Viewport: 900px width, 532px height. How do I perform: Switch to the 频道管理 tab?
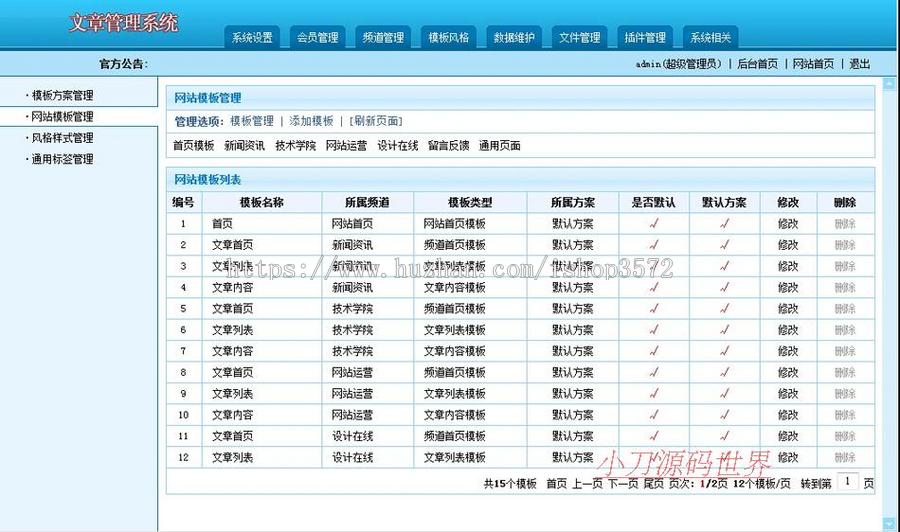(383, 37)
